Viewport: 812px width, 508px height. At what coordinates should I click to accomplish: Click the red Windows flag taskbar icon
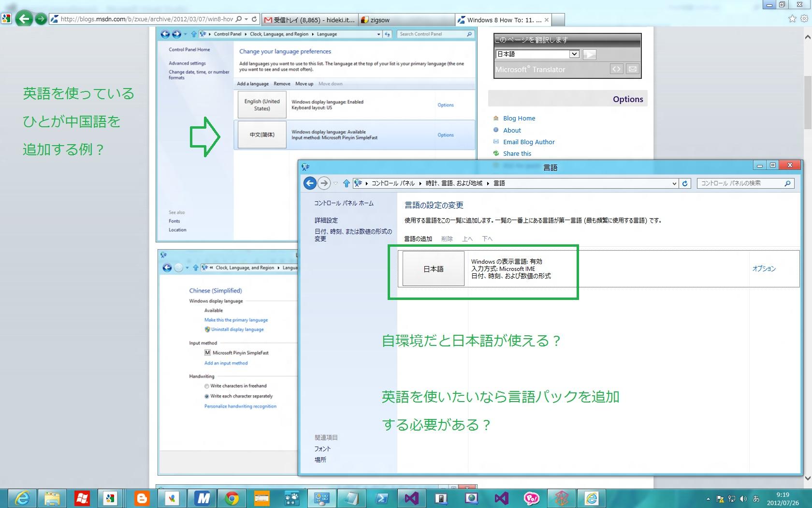click(82, 498)
